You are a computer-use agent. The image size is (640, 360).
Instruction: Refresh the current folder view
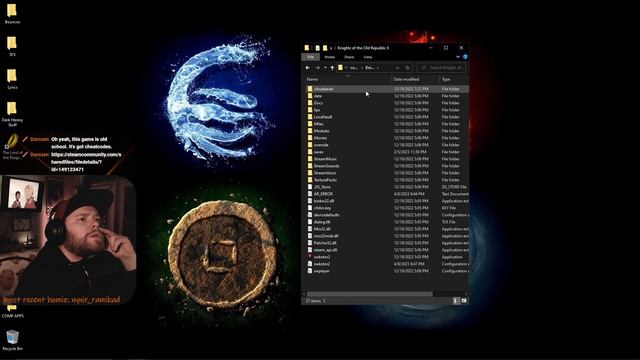pyautogui.click(x=407, y=68)
